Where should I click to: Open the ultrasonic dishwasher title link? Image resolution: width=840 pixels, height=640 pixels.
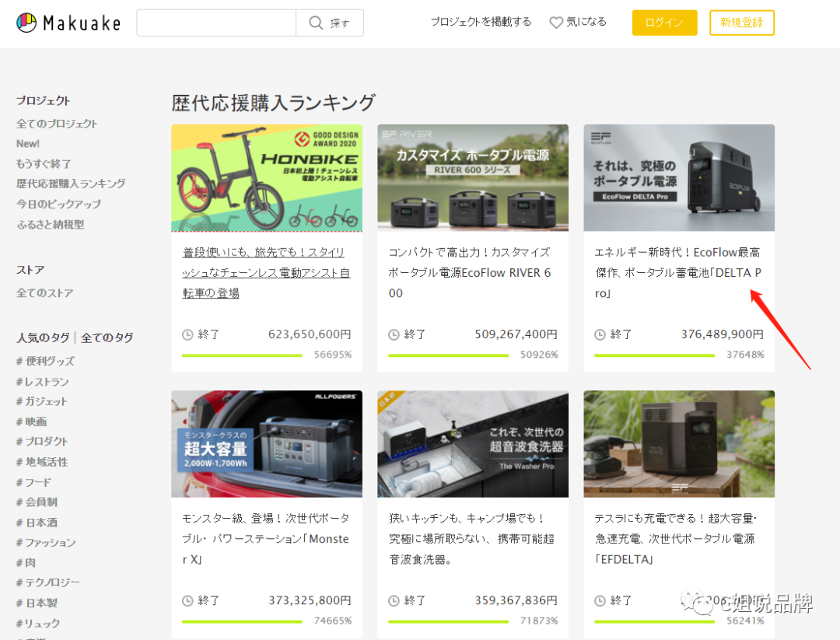(x=471, y=539)
